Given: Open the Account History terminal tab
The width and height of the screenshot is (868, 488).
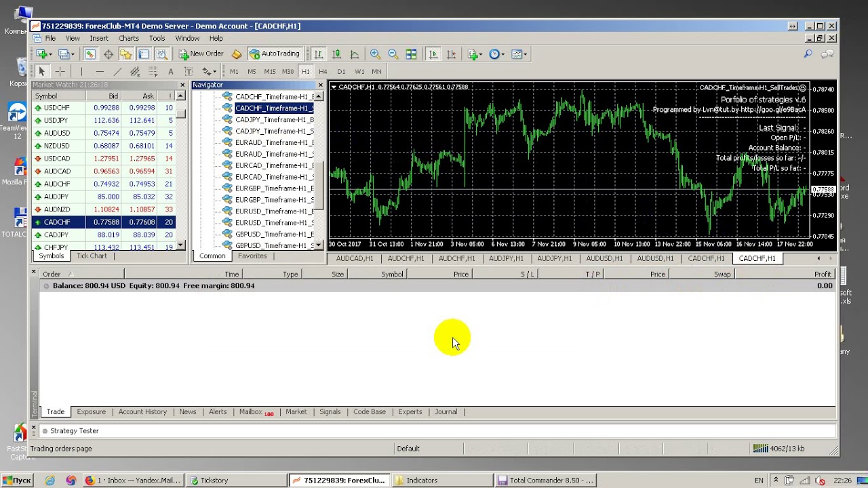Looking at the screenshot, I should pos(142,412).
